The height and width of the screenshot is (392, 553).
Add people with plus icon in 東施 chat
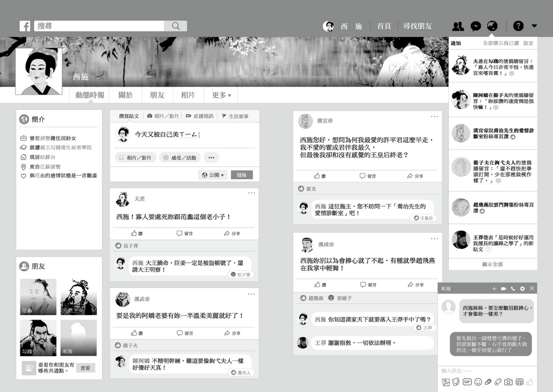[494, 289]
